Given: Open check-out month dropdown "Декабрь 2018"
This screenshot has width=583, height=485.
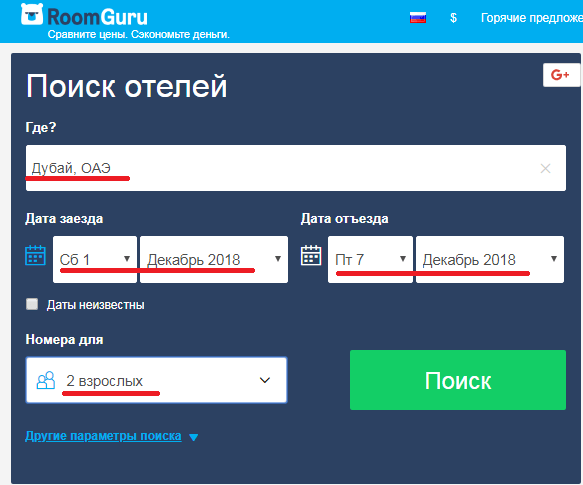Looking at the screenshot, I should [x=490, y=259].
